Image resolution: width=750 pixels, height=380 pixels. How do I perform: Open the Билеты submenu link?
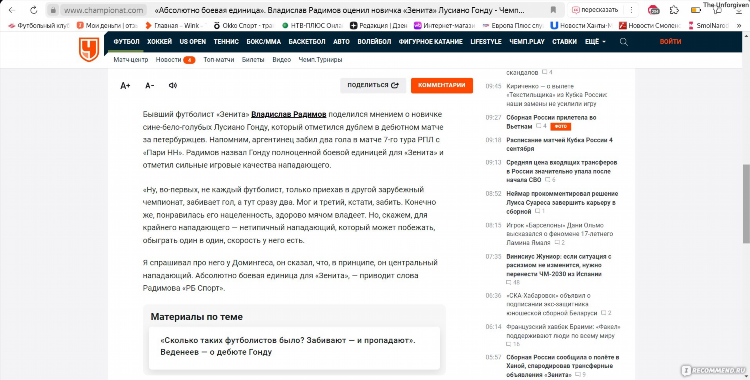(x=253, y=60)
